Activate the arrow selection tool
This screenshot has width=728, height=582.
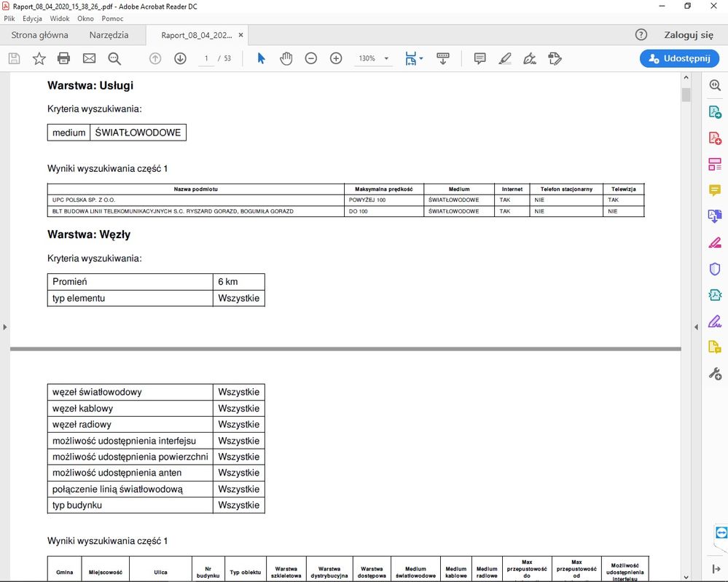(x=262, y=58)
